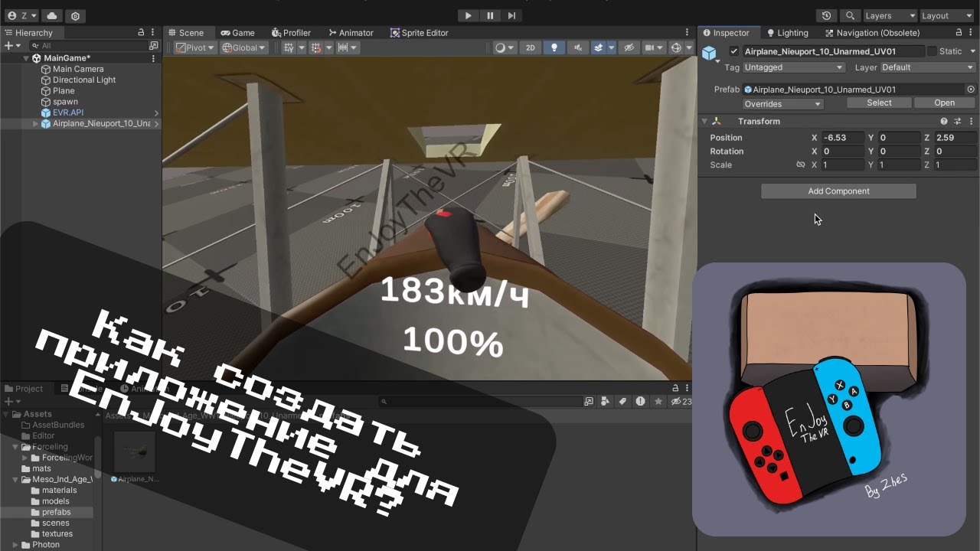Toggle scene audio mute icon
Screen dimensions: 980x551
[x=577, y=47]
